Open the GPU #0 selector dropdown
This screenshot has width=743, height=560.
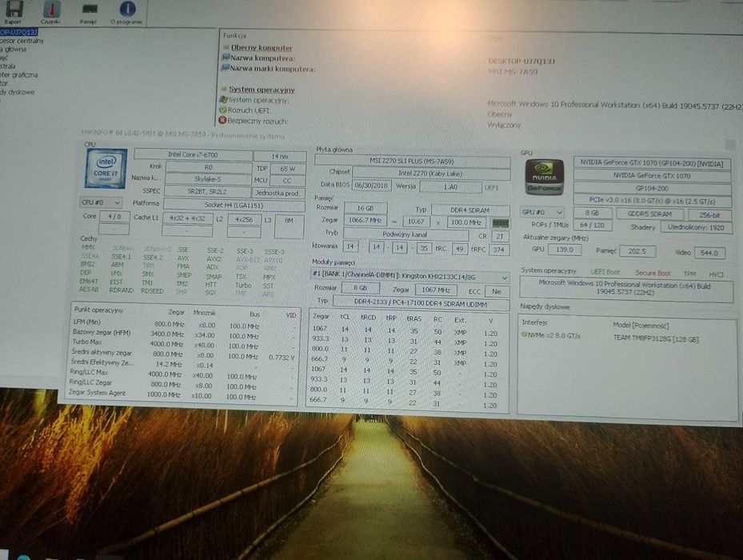coord(542,213)
